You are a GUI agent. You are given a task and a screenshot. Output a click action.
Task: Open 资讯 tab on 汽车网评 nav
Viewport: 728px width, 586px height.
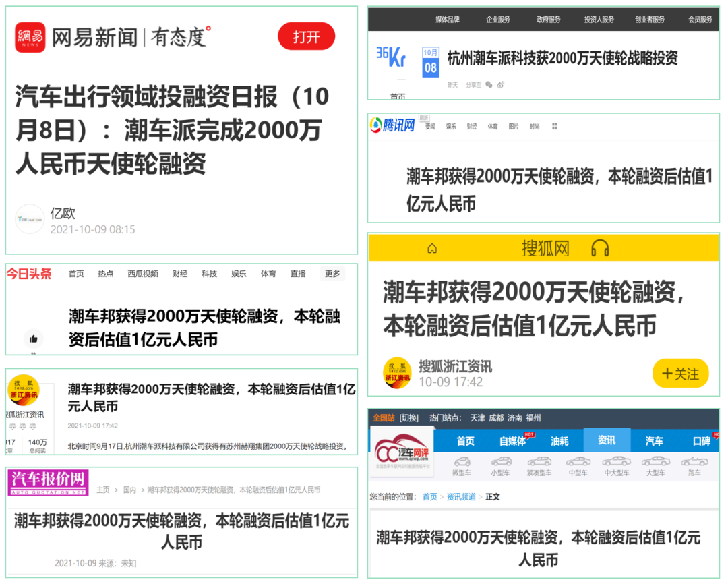click(x=607, y=440)
